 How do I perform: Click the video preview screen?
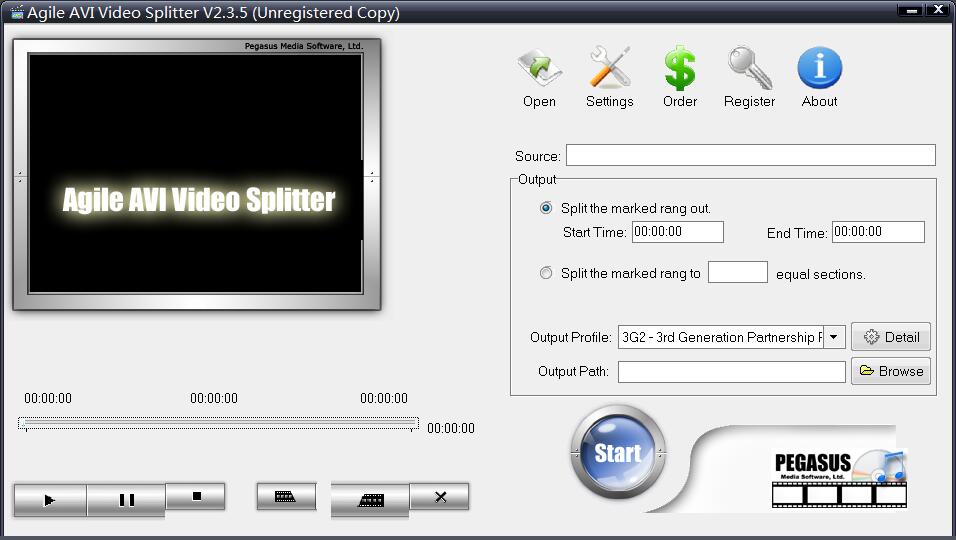(x=196, y=174)
